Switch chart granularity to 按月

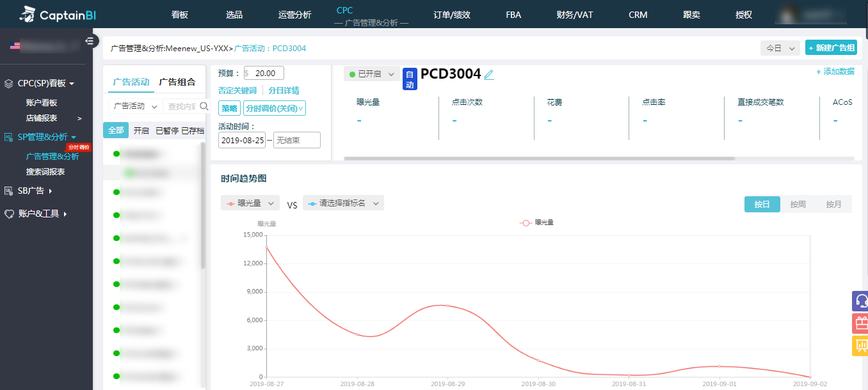[833, 204]
